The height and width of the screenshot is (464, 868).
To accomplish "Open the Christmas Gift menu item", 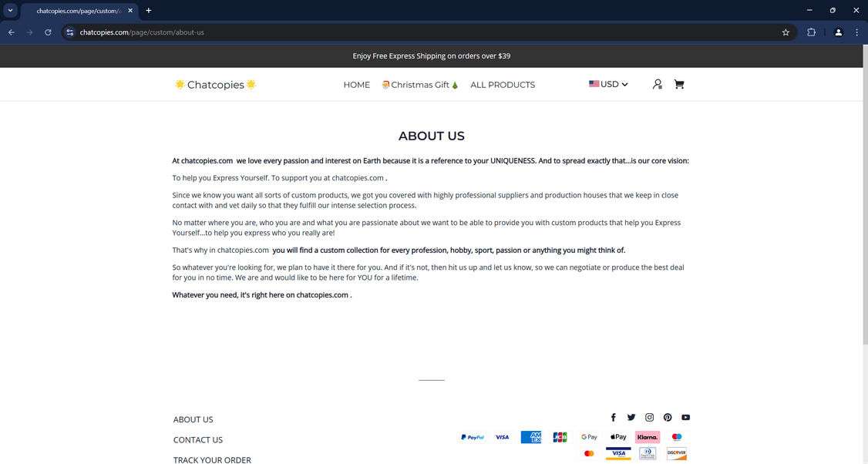I will 420,85.
